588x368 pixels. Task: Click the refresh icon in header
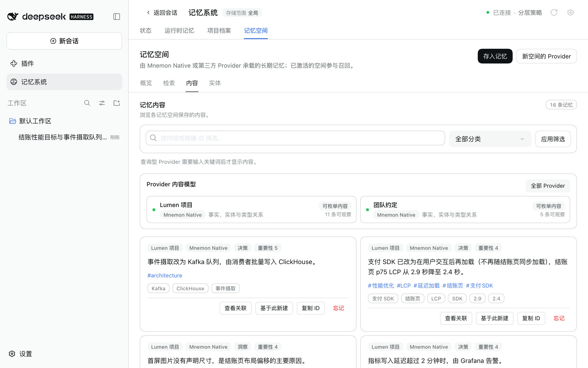click(x=554, y=13)
